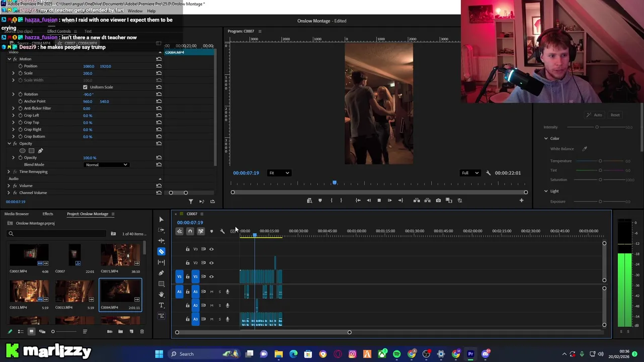Switch to the Effects tab

[x=48, y=214]
